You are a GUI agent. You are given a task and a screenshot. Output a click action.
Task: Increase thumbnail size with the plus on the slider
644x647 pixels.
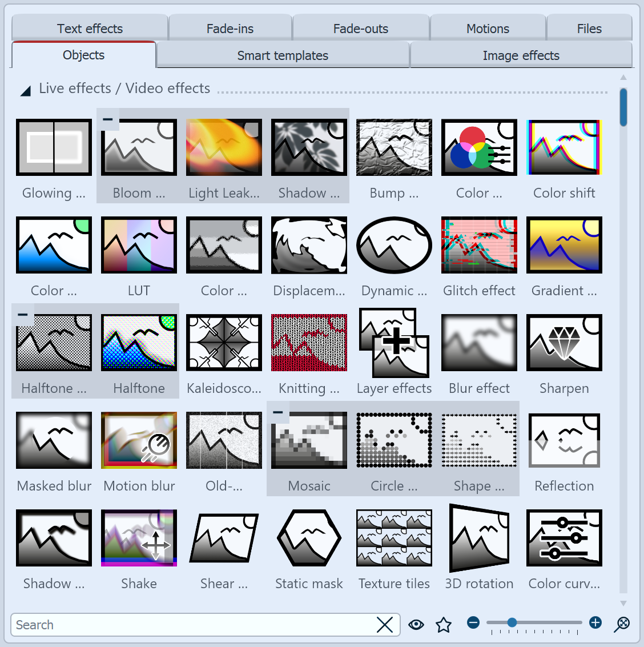click(x=594, y=622)
